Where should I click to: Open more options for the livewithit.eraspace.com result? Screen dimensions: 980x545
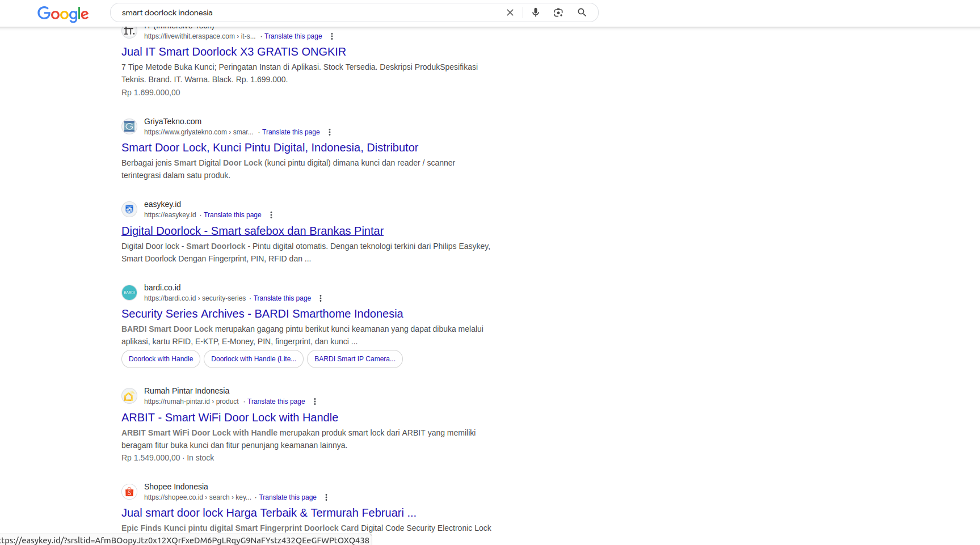tap(332, 36)
